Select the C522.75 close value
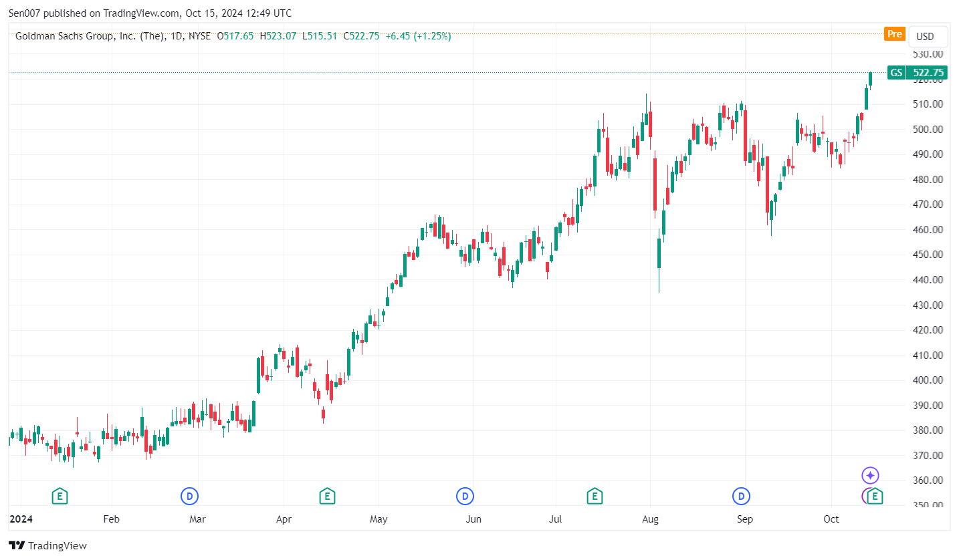The width and height of the screenshot is (959, 560). pos(361,36)
